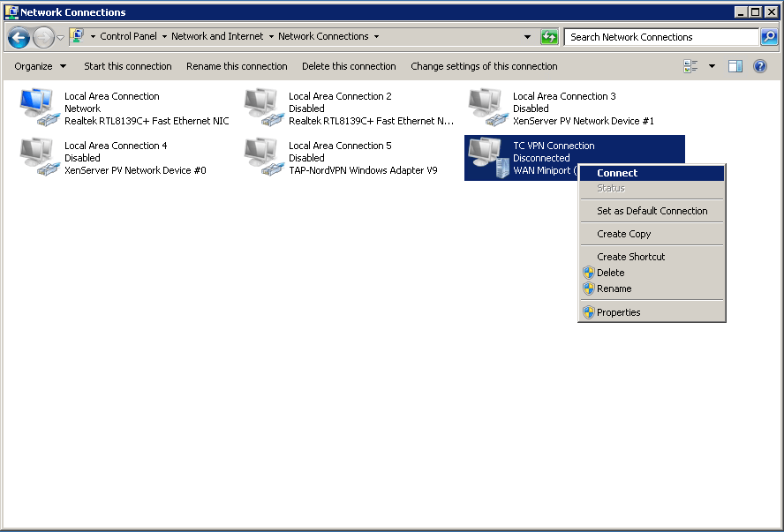784x532 pixels.
Task: Click Start this connection button
Action: pyautogui.click(x=128, y=66)
